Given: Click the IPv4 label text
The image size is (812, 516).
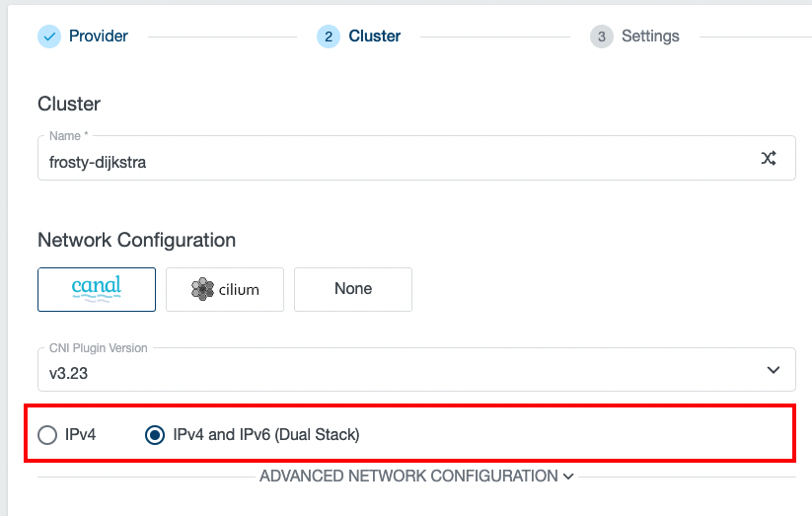Looking at the screenshot, I should pos(81,434).
